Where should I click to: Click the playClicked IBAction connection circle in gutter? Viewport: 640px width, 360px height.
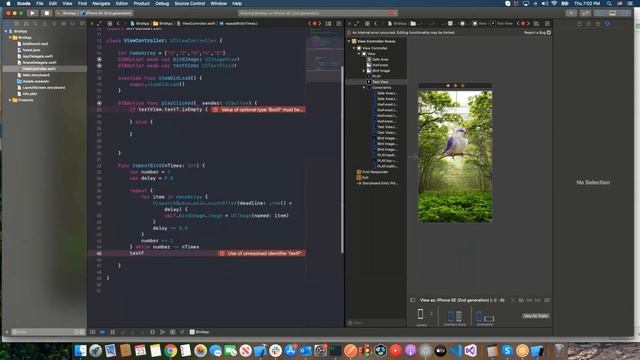pyautogui.click(x=99, y=103)
